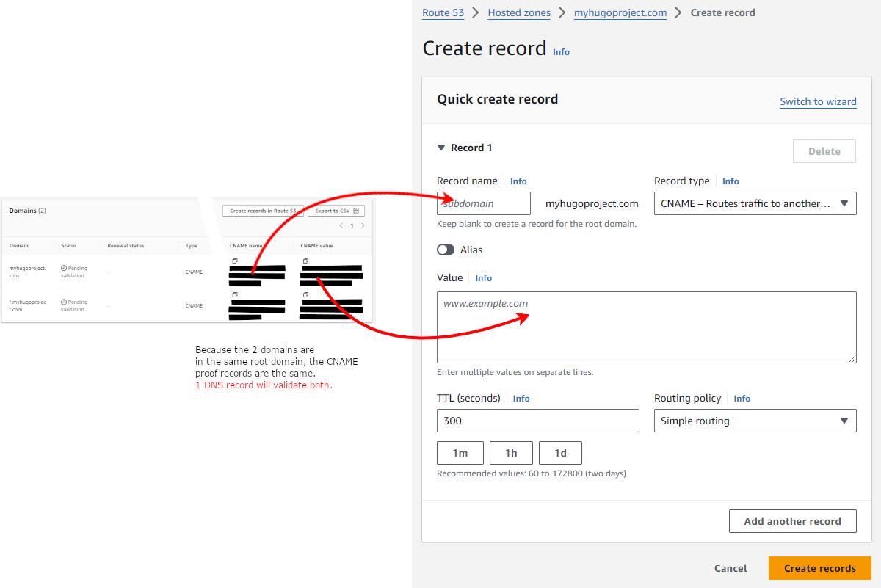Click the Type column header
This screenshot has width=881, height=588.
coord(192,246)
